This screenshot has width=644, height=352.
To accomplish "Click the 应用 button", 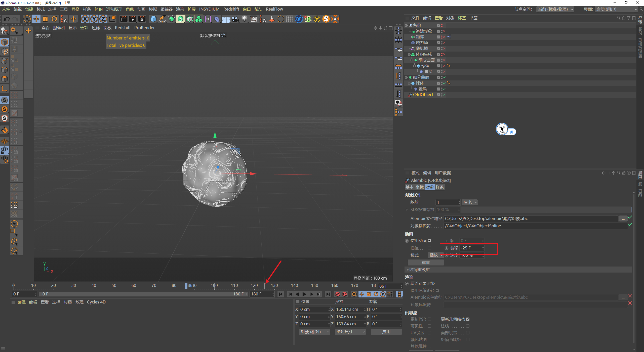I will tap(386, 332).
